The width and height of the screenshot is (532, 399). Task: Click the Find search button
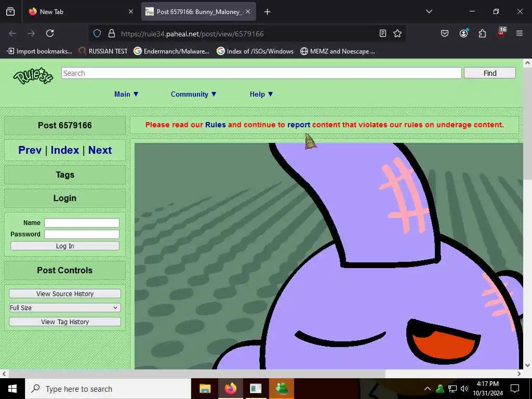click(x=489, y=73)
